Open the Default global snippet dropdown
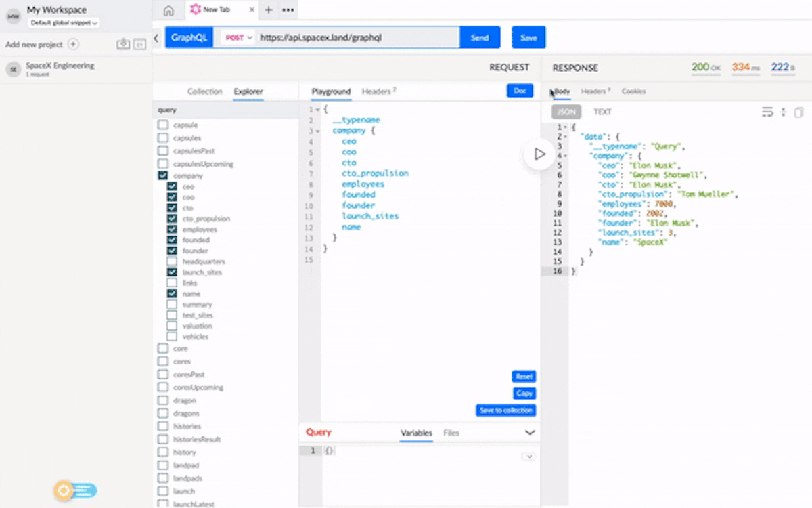Viewport: 812px width, 508px height. pos(64,23)
